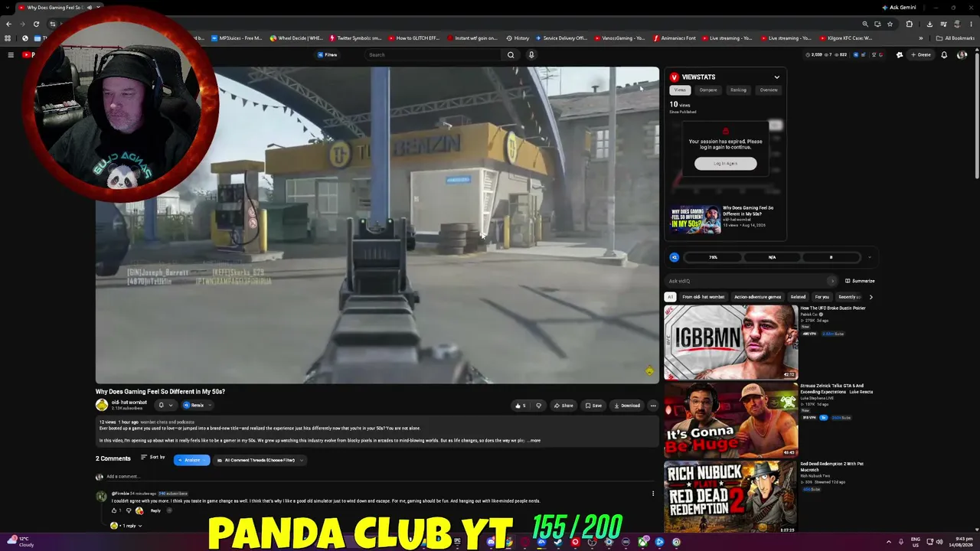Go back with the browser back arrow
980x551 pixels.
click(8, 24)
